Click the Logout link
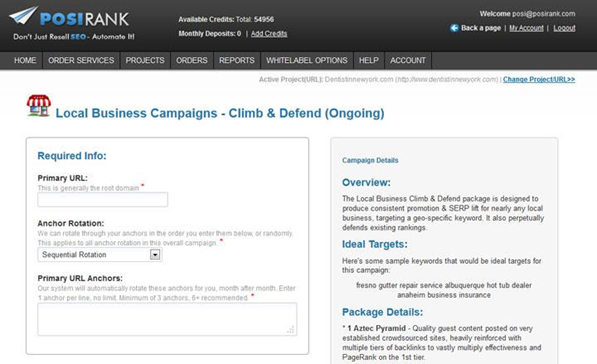Screen dimensions: 597x364 [564, 28]
